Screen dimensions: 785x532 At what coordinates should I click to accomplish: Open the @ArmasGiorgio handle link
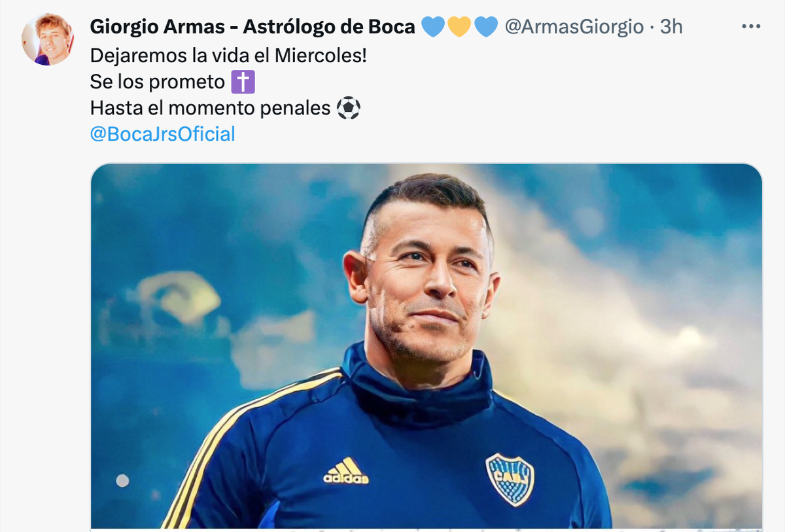(x=574, y=27)
